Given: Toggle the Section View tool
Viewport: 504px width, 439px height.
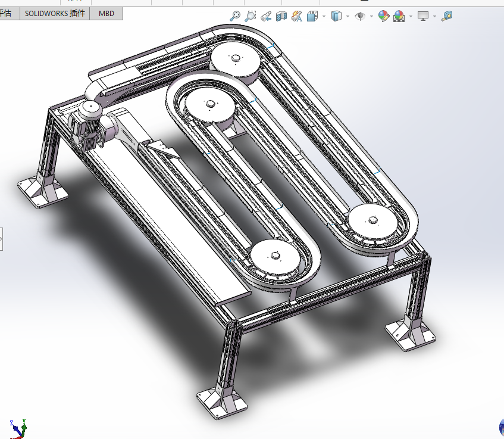Looking at the screenshot, I should (282, 16).
